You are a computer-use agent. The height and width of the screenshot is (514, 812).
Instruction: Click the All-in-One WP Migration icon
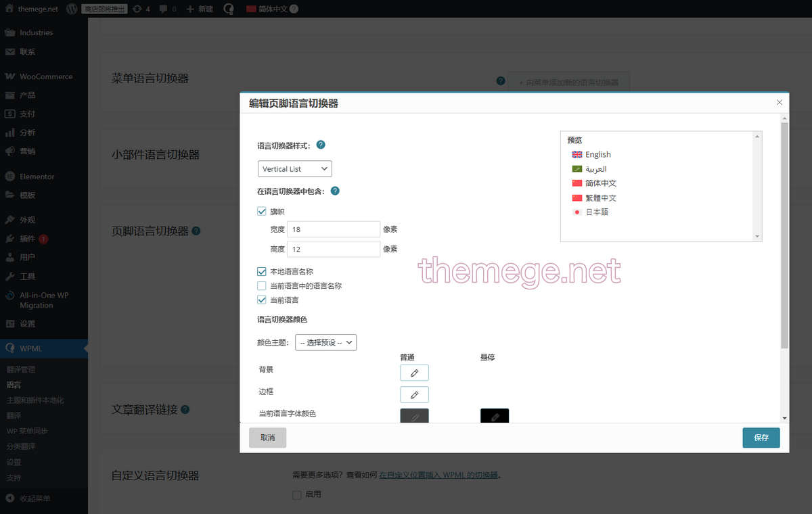click(10, 296)
